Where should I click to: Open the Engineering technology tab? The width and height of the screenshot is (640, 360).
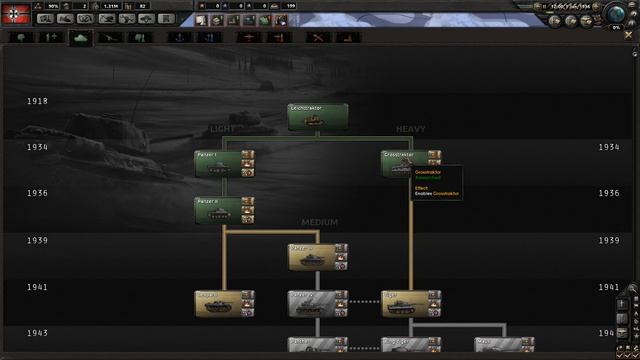pyautogui.click(x=318, y=38)
